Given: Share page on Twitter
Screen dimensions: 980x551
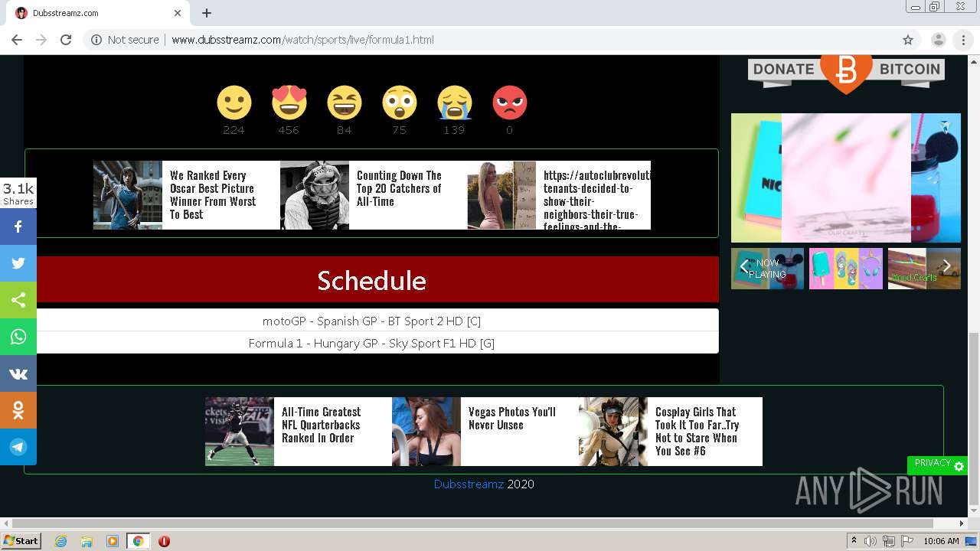Looking at the screenshot, I should tap(18, 263).
